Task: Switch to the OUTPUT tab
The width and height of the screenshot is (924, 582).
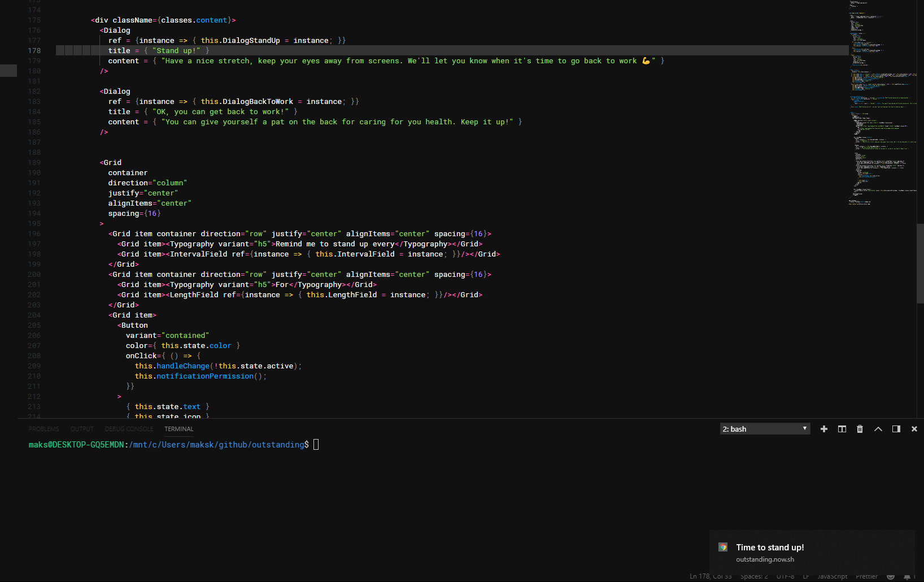Action: point(82,429)
